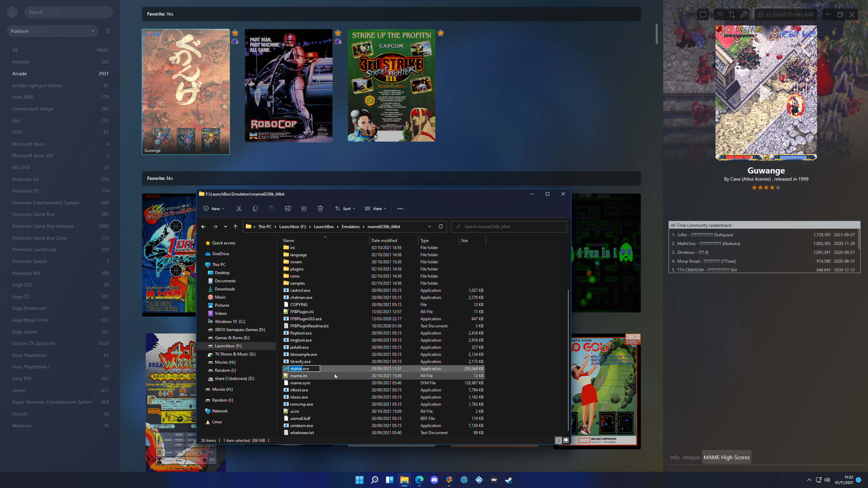
Task: Open the Explorer recent locations chevron
Action: (x=225, y=226)
